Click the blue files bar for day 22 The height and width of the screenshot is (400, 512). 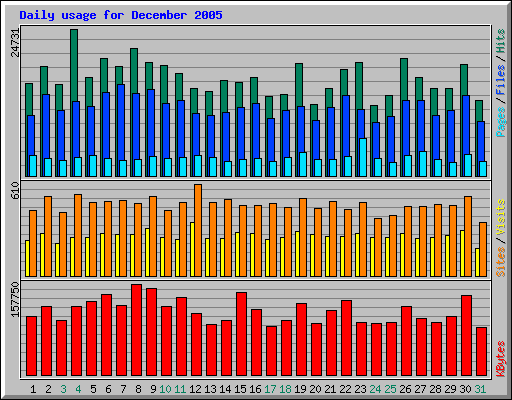[x=346, y=126]
